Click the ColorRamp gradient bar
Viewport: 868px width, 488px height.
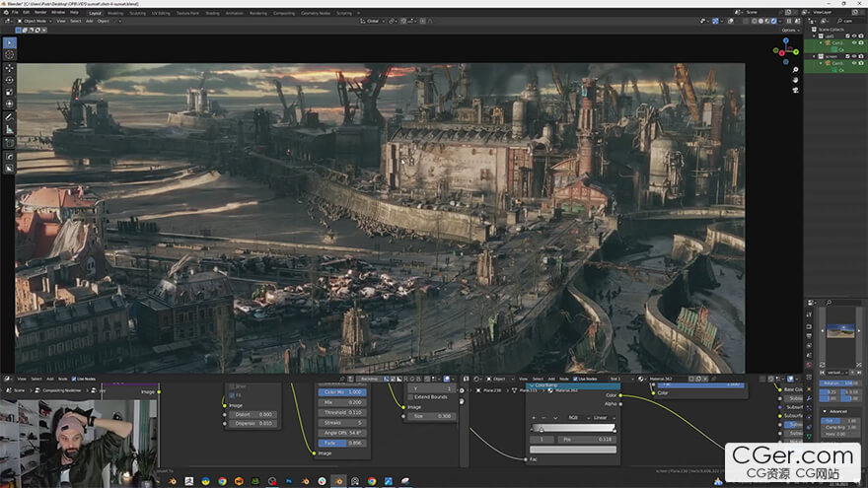(573, 428)
